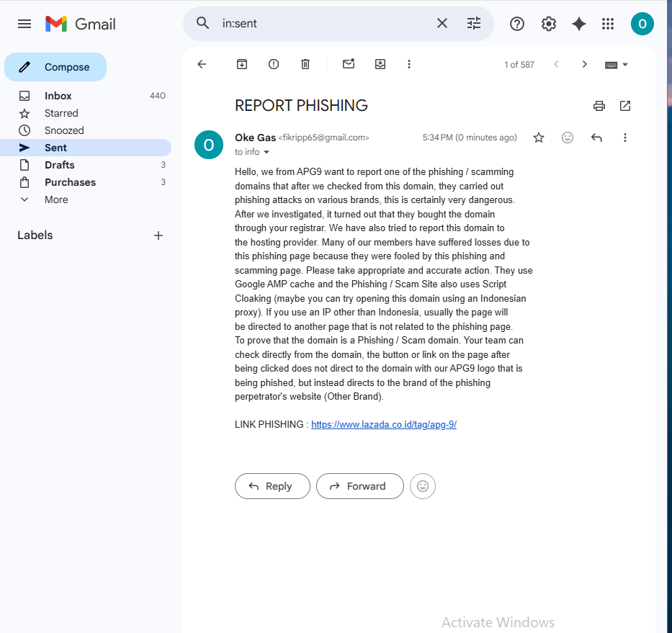Click the sender name Oke Gas
This screenshot has width=672, height=633.
(x=255, y=138)
